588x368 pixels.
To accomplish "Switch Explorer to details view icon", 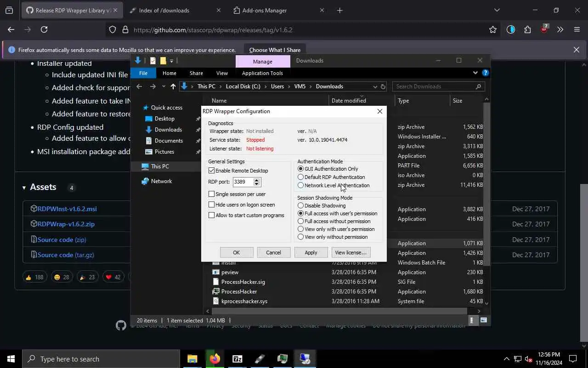I will (x=472, y=320).
